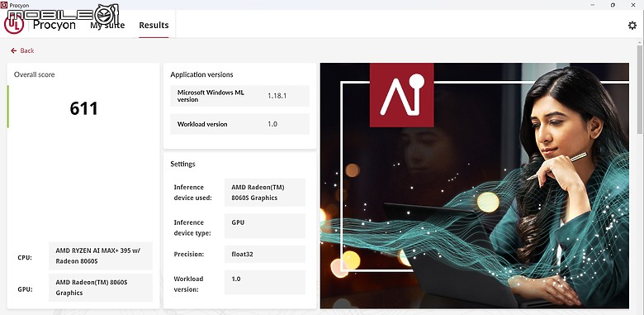Go Back to the previous page
Viewport: 644px width, 315px height.
(x=22, y=50)
